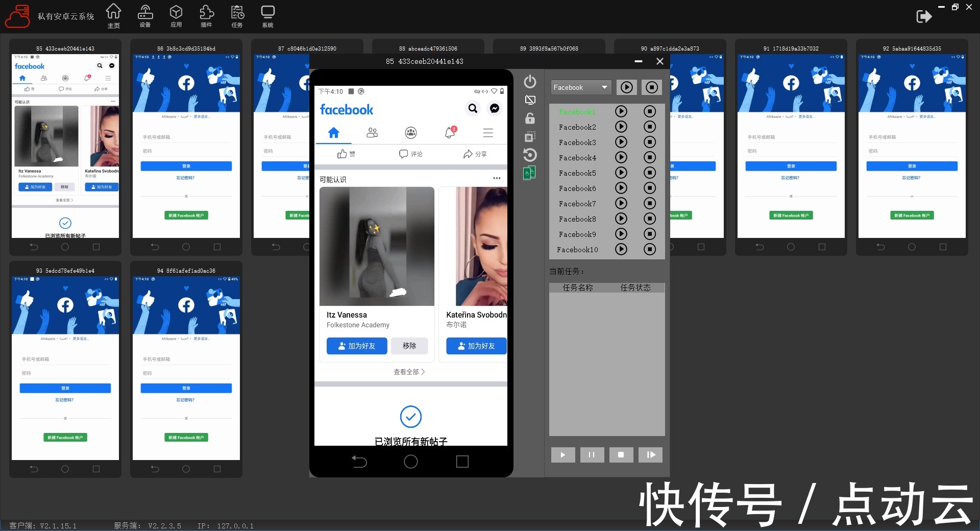Screen dimensions: 980x531
Task: Click 忘记密码 link on device 92
Action: pos(911,178)
